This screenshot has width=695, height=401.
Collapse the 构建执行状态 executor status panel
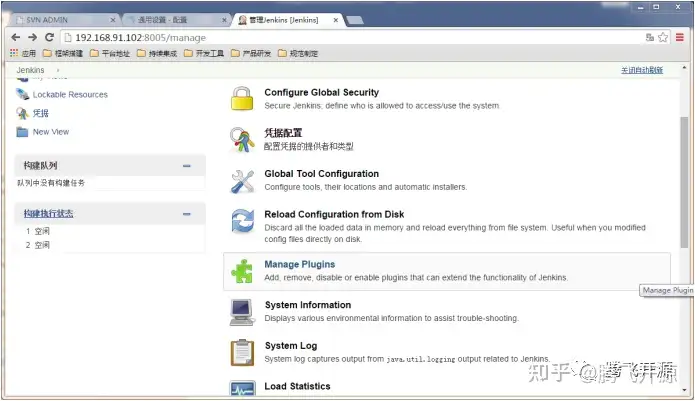pyautogui.click(x=187, y=214)
